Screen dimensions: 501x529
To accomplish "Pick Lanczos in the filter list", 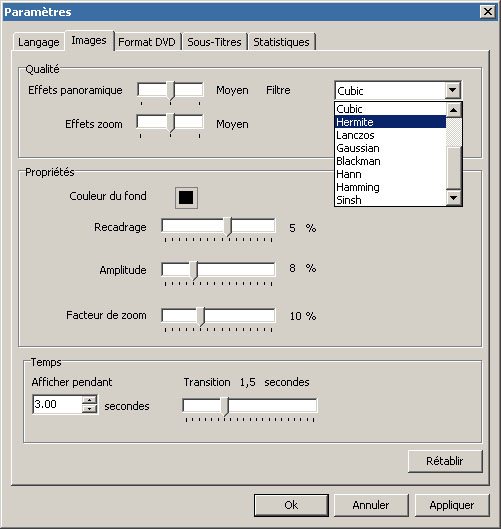I will point(390,135).
